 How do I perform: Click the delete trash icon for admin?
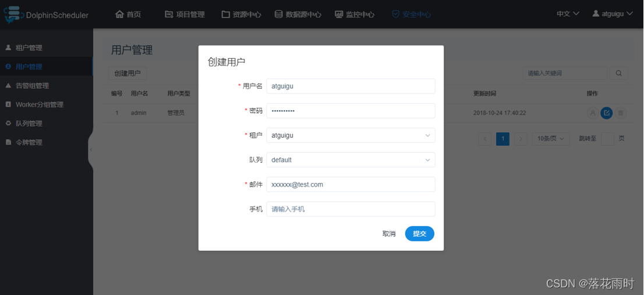point(621,113)
